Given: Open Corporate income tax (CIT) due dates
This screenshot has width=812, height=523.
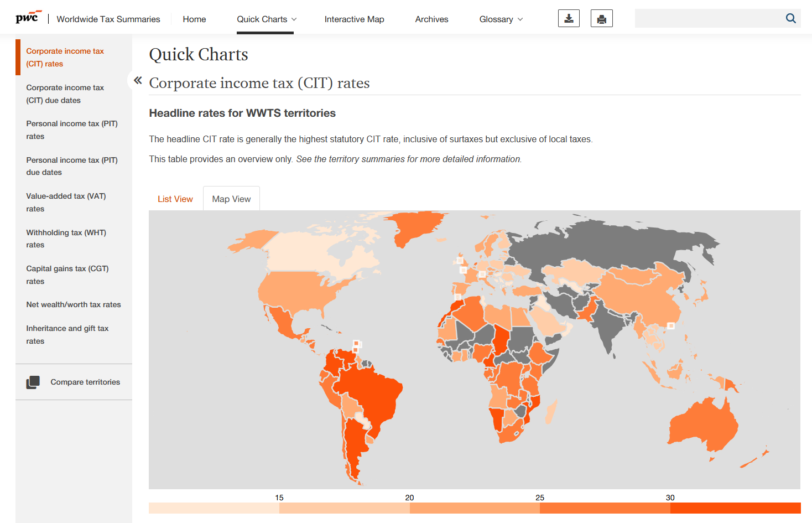Looking at the screenshot, I should click(65, 94).
